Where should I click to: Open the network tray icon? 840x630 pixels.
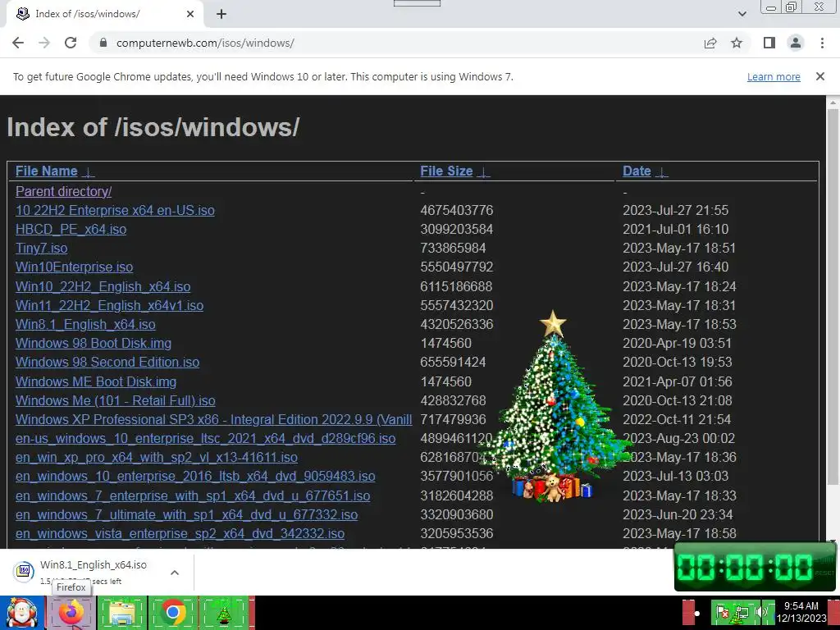[x=742, y=612]
